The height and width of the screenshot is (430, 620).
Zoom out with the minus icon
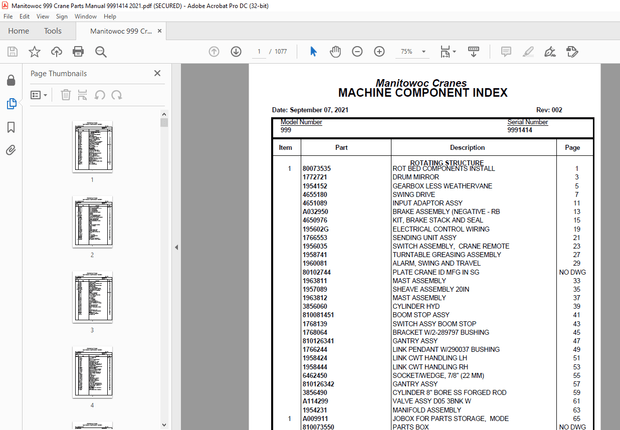(x=357, y=51)
